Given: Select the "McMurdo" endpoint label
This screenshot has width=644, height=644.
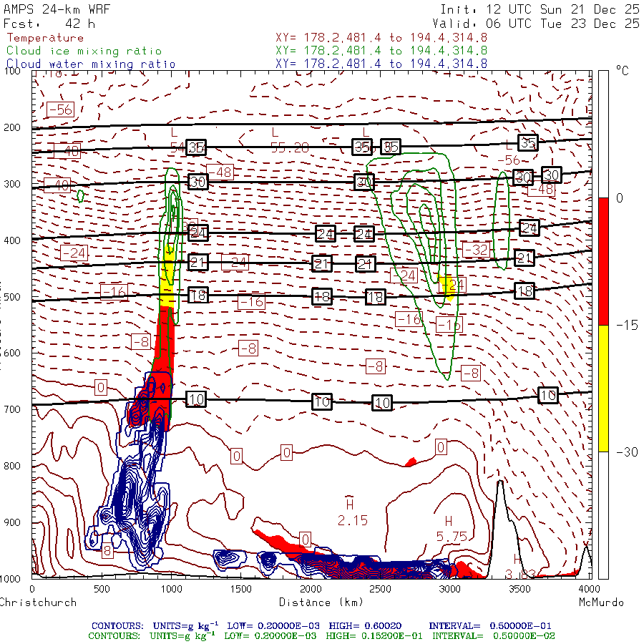Looking at the screenshot, I should [601, 602].
